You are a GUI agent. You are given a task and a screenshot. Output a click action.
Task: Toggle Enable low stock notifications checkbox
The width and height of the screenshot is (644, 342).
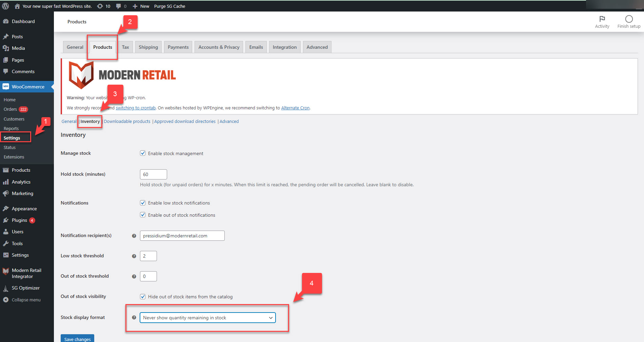[143, 203]
